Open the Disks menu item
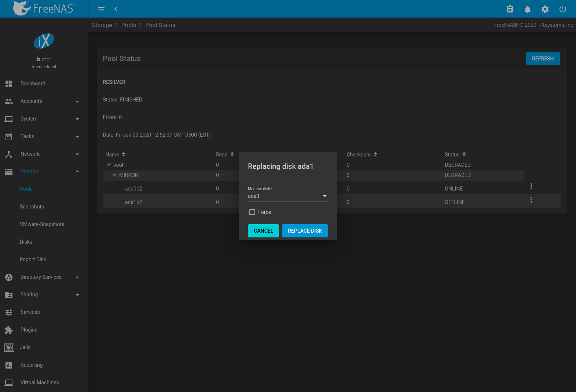This screenshot has height=392, width=576. coord(26,242)
